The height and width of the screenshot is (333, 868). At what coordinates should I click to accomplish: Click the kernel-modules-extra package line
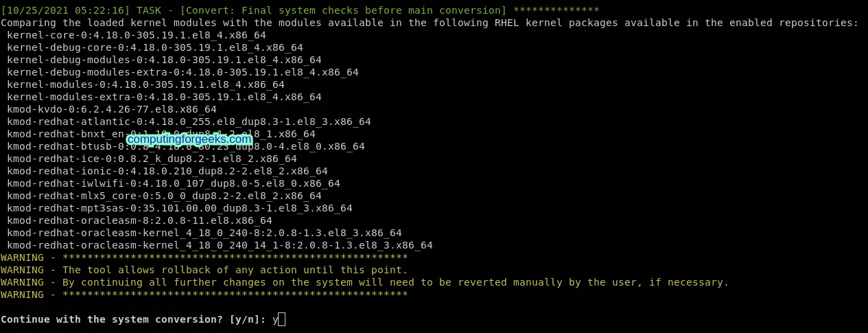pyautogui.click(x=164, y=97)
